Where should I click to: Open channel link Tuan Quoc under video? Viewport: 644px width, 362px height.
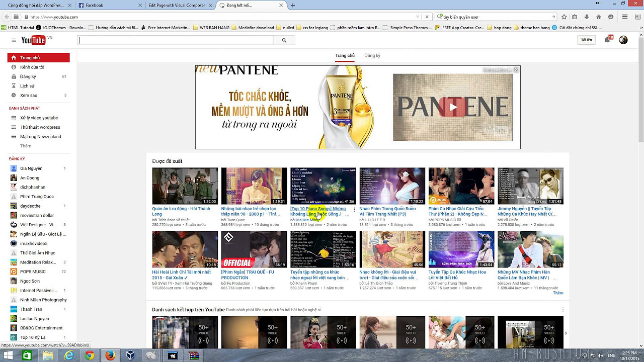(x=235, y=220)
